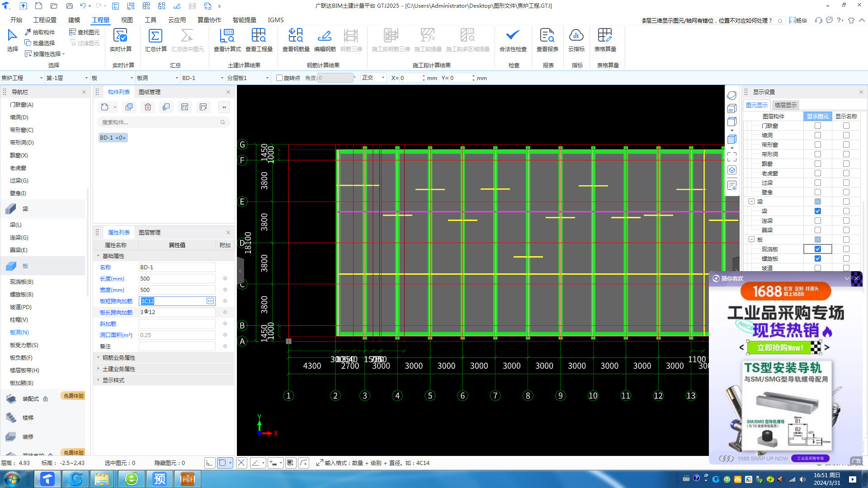The image size is (868, 488).
Task: Select BD-1 <0> in component list
Action: click(113, 137)
